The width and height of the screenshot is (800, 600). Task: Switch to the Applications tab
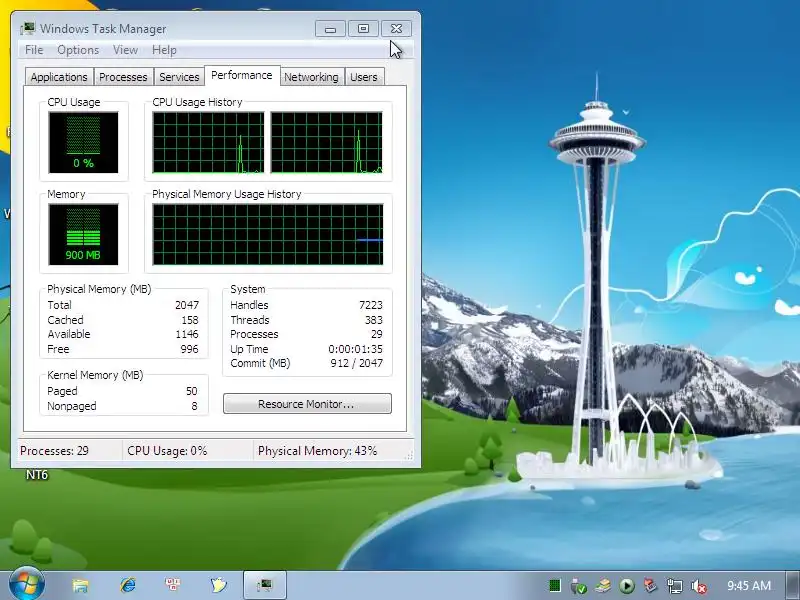click(59, 77)
